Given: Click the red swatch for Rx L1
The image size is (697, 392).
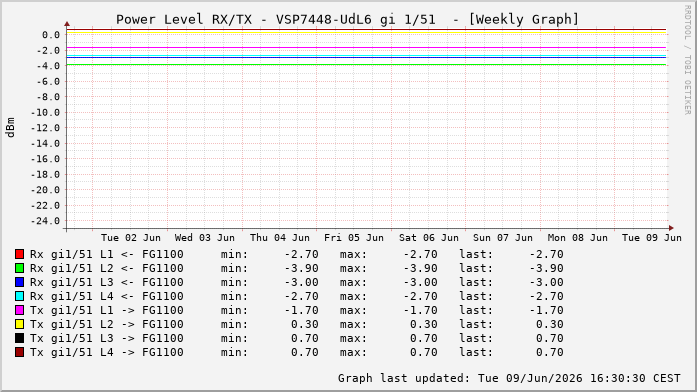Looking at the screenshot, I should pyautogui.click(x=19, y=254).
